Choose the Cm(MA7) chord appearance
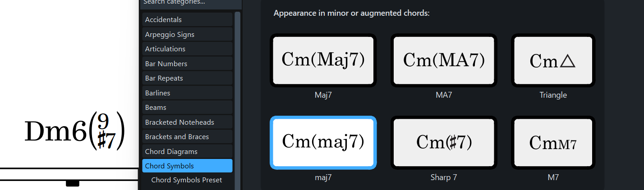The width and height of the screenshot is (644, 190). [x=444, y=60]
